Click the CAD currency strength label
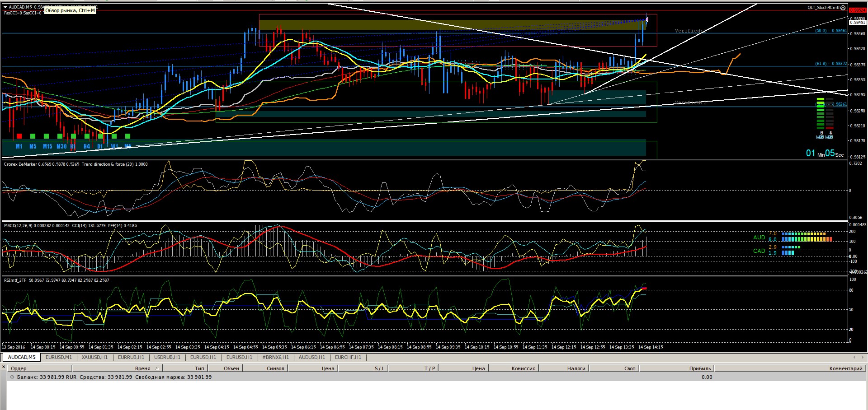Viewport: 868px width, 410px height. click(x=759, y=251)
